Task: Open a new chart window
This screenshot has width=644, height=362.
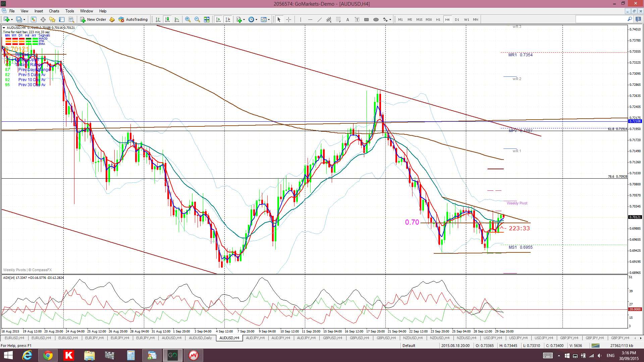Action: tap(6, 19)
